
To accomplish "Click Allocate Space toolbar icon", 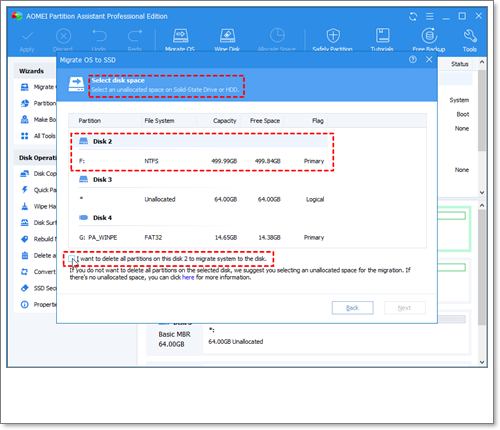I will point(277,36).
